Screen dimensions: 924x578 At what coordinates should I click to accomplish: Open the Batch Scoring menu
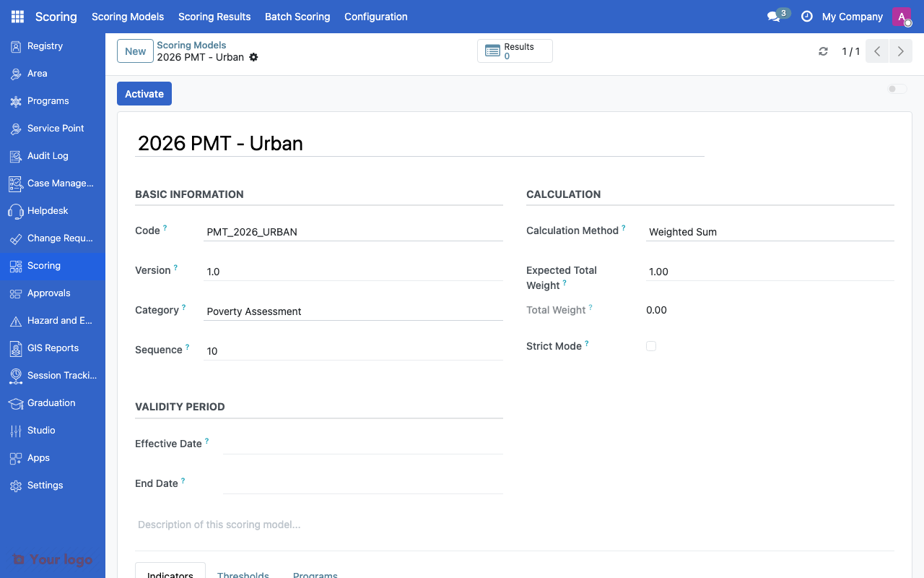pyautogui.click(x=297, y=17)
